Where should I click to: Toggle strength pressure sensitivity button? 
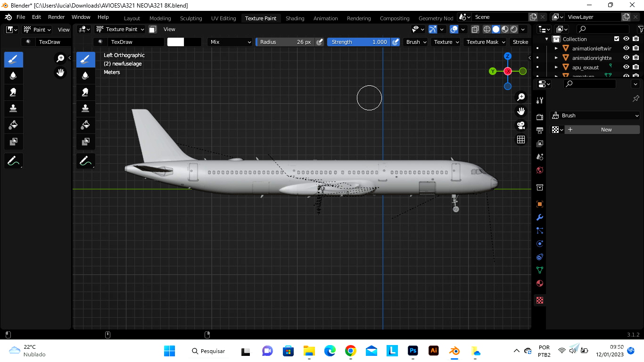pos(396,42)
